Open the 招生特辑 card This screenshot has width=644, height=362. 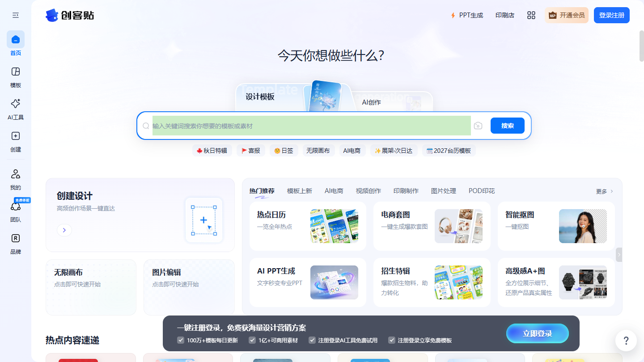[432, 282]
